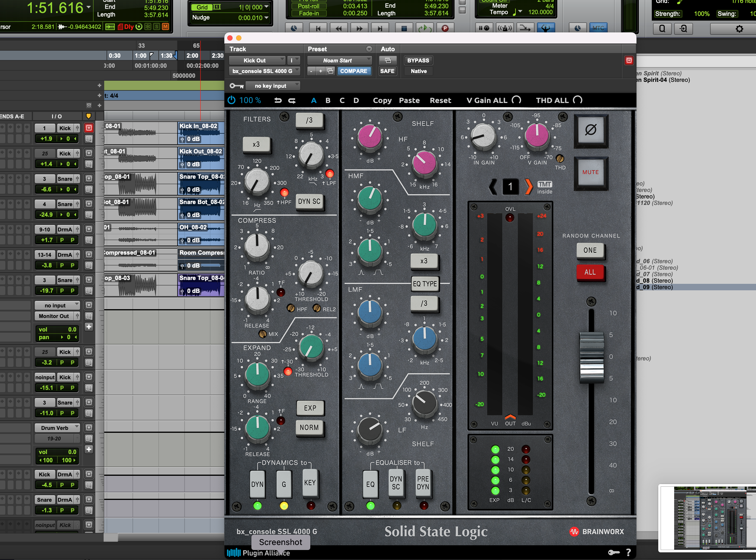
Task: Select settings slot D
Action: 356,100
